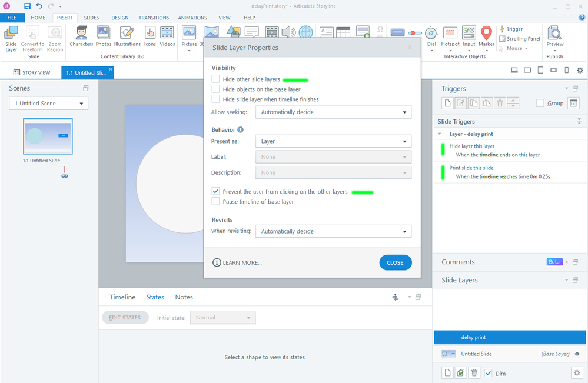Viewport: 588px width, 383px height.
Task: Save project with the floppy disk icon
Action: click(x=28, y=6)
